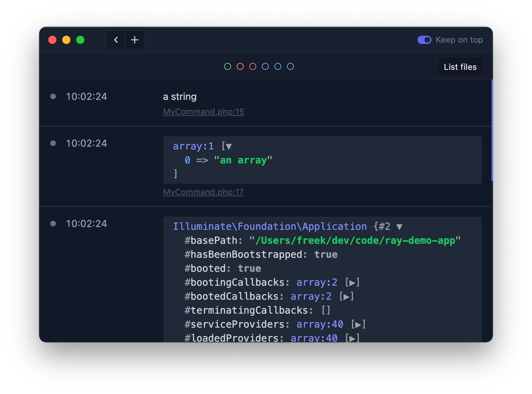Image resolution: width=532 pixels, height=394 pixels.
Task: Close the window with the red button
Action: pos(52,40)
